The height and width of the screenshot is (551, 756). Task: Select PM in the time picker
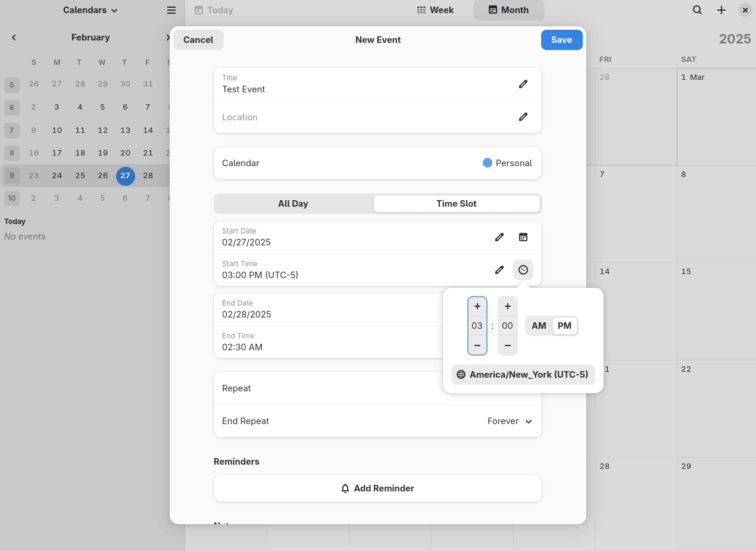click(x=564, y=326)
